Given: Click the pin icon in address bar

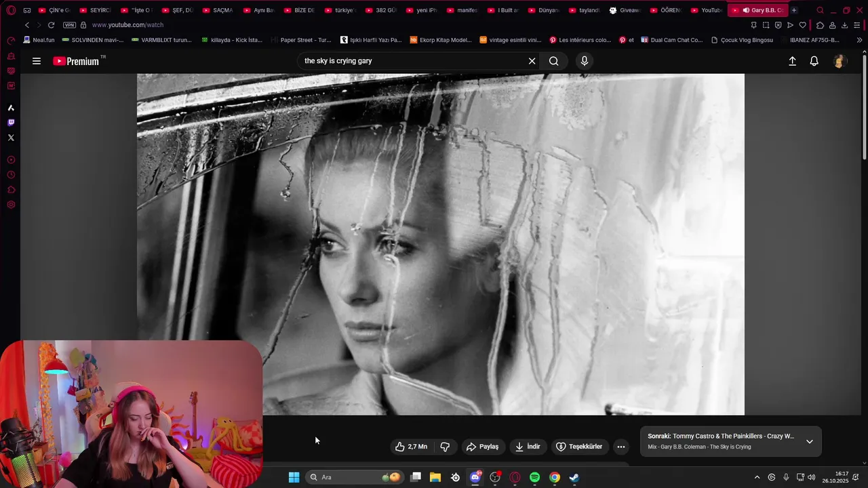Looking at the screenshot, I should (753, 25).
